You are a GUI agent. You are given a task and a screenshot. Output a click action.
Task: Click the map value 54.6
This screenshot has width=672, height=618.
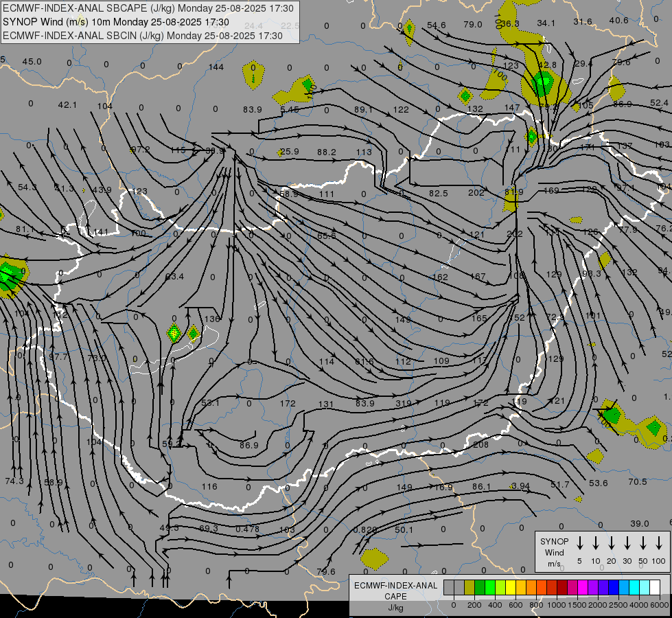point(437,25)
